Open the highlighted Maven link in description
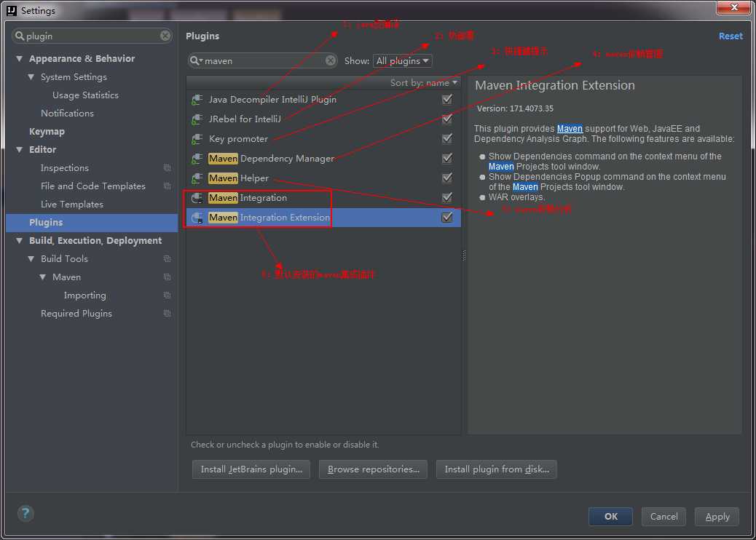This screenshot has width=756, height=540. (570, 129)
